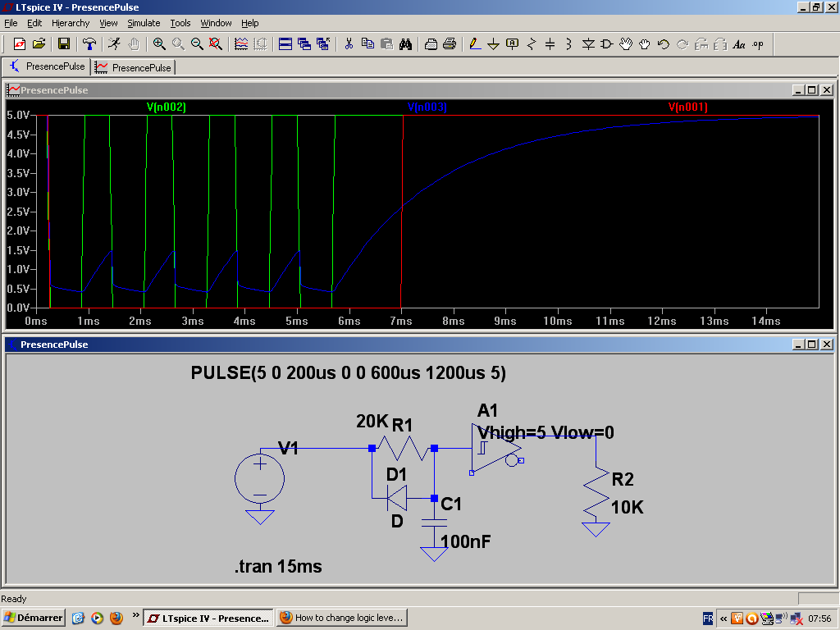Screen dimensions: 840x630
Task: Select the Cut scissors tool
Action: pos(349,44)
